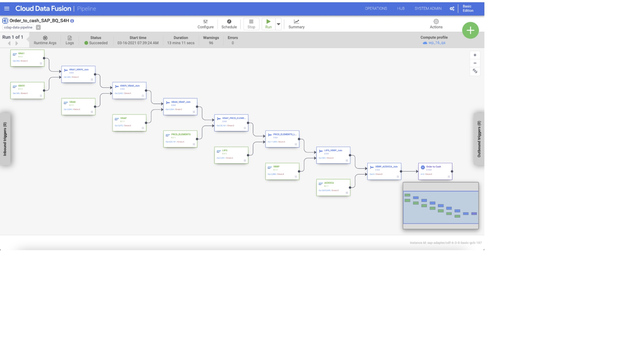The width and height of the screenshot is (644, 362).
Task: Go to the next run arrow
Action: tap(17, 43)
